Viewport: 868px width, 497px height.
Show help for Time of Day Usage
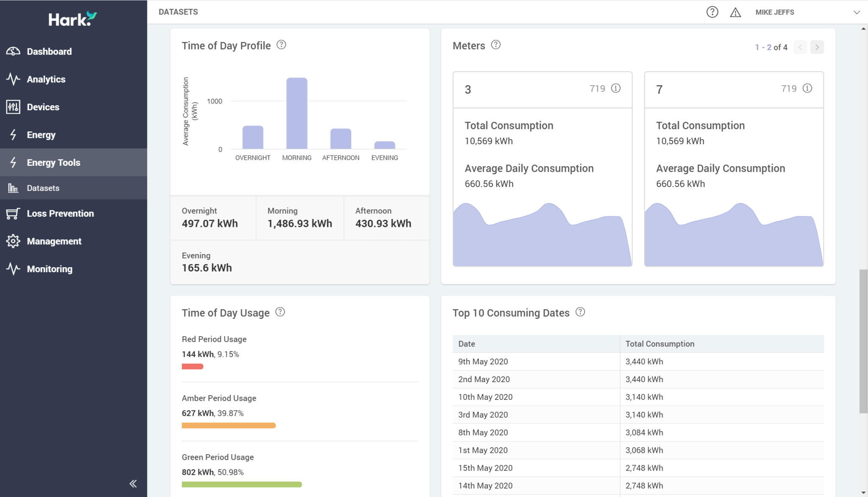[280, 312]
